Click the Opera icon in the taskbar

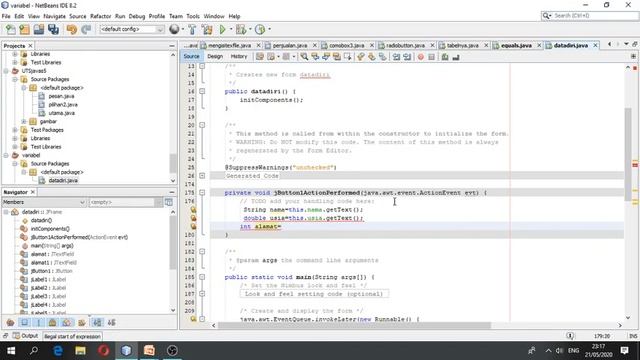coord(103,350)
